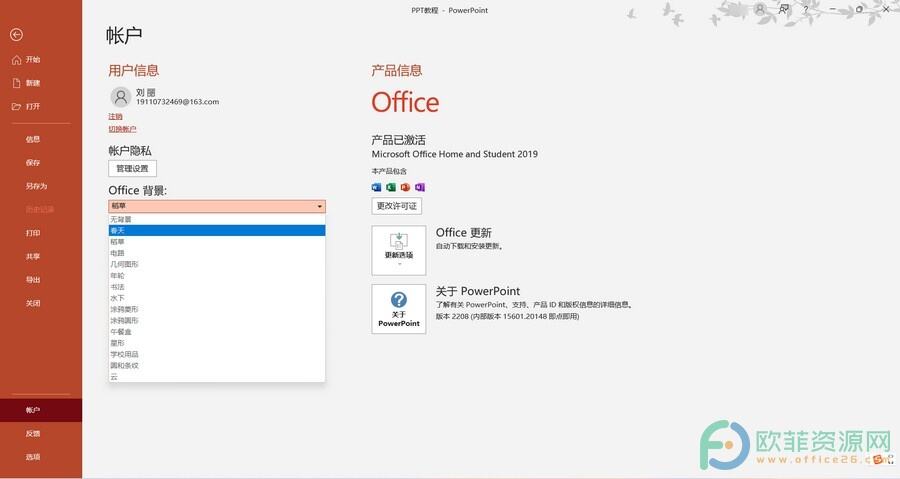Click the 注销 sign out link
The image size is (900, 479).
115,116
